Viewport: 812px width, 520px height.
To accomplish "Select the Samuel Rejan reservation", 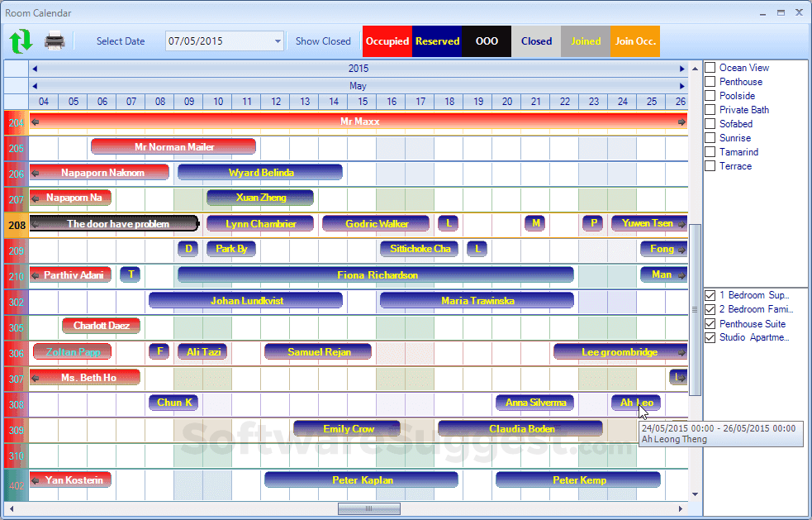I will point(318,352).
